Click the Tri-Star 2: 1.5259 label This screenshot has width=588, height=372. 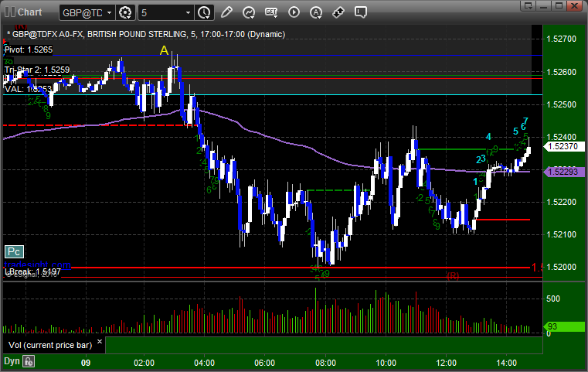point(37,70)
